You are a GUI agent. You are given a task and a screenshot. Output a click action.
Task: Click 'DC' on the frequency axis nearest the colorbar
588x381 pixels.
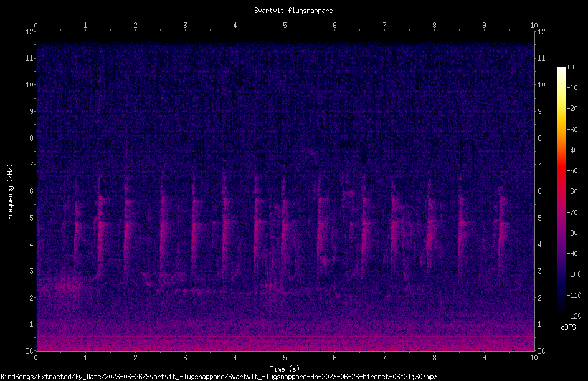tap(541, 351)
